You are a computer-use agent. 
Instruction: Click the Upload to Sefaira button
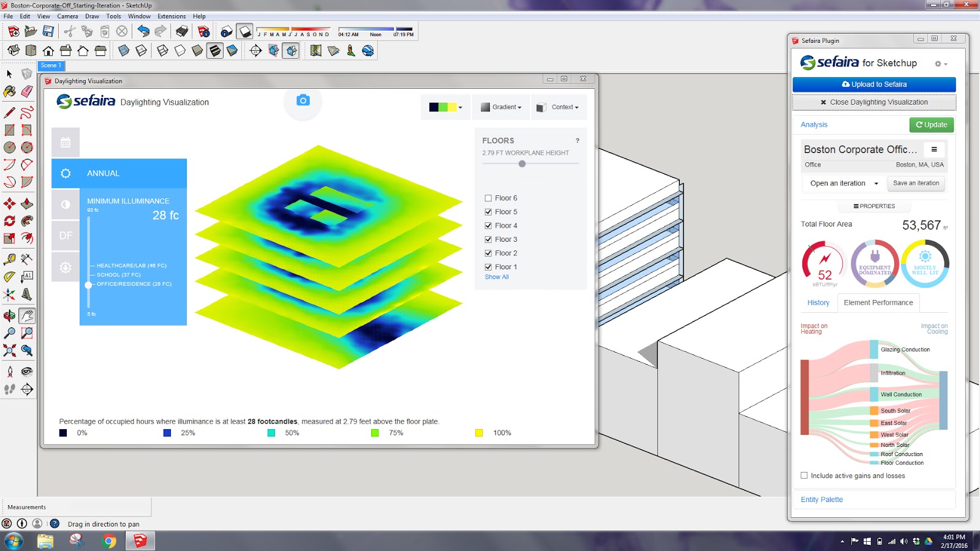(x=874, y=84)
